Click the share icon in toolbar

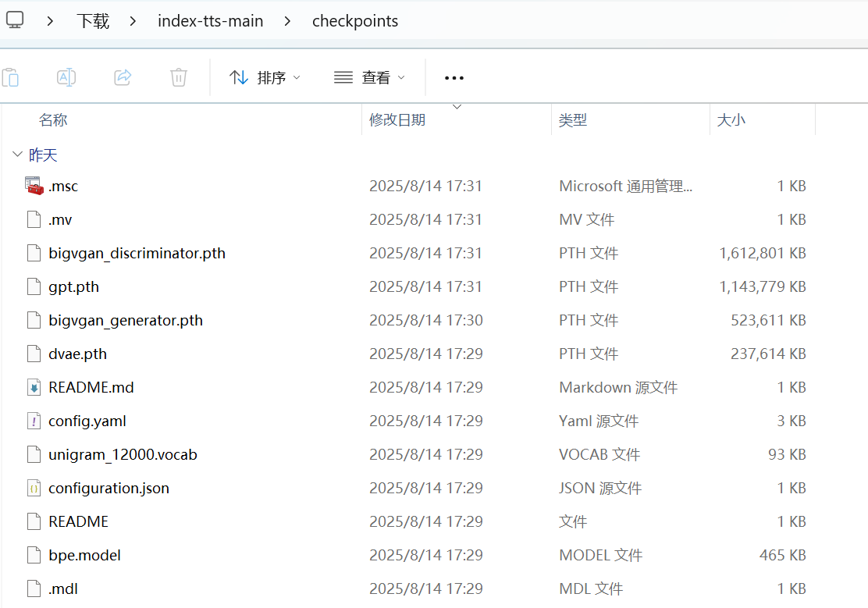pyautogui.click(x=123, y=77)
